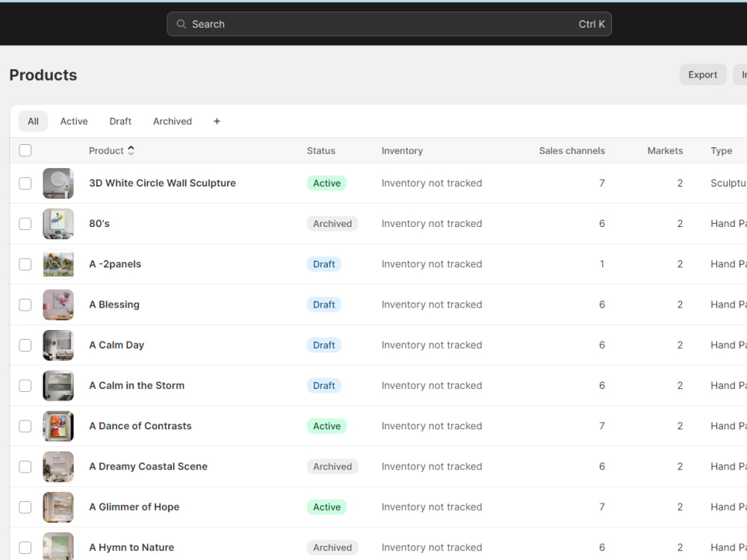Click Active badge on A Glimmer of Hope
This screenshot has width=747, height=560.
(327, 507)
